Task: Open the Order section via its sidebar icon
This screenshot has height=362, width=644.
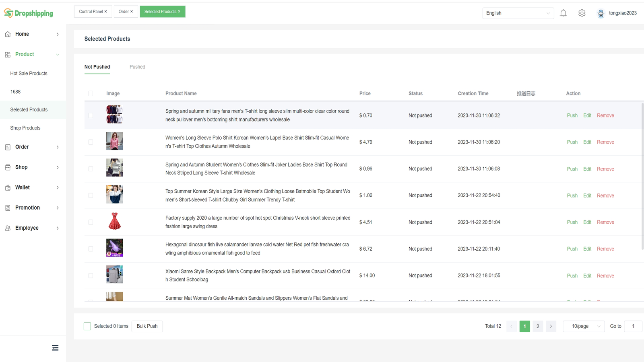Action: 7,147
